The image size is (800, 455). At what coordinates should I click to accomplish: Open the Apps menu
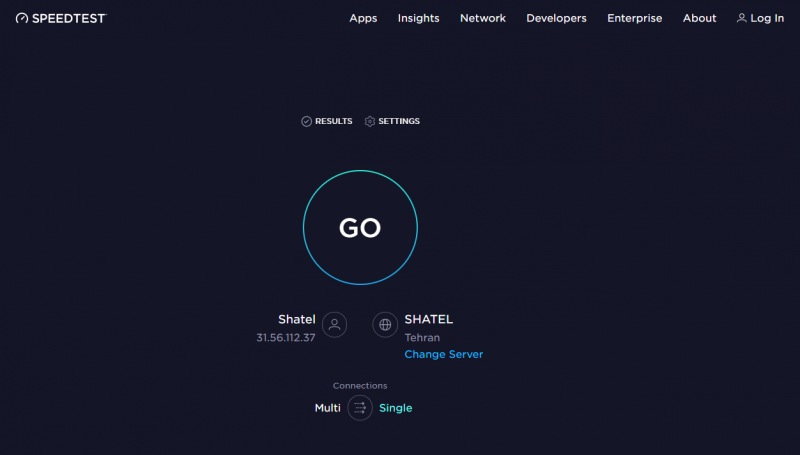363,18
